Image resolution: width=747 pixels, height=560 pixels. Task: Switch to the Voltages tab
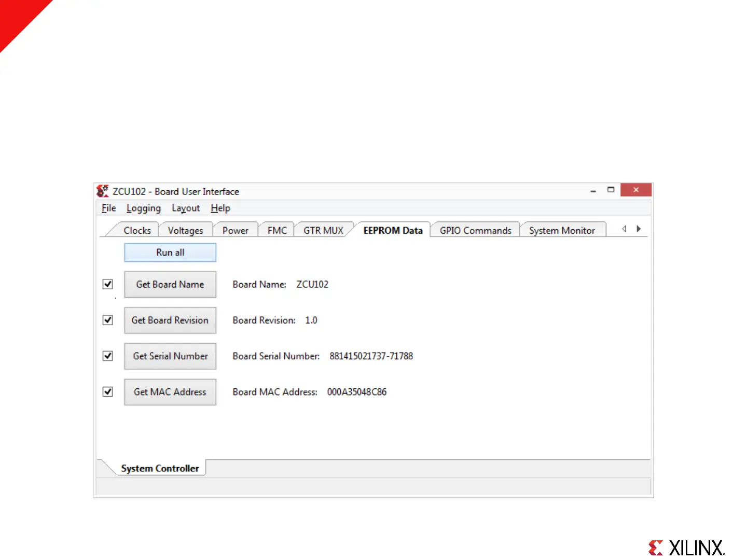185,230
